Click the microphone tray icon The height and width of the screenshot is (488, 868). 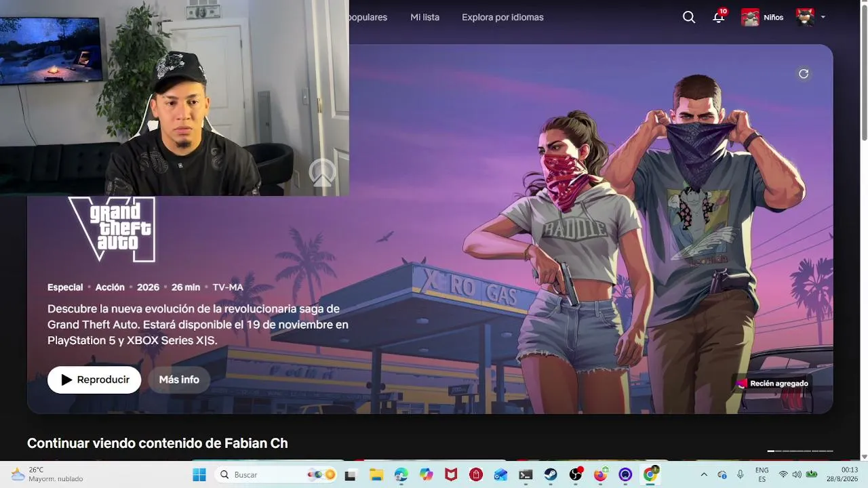point(741,474)
